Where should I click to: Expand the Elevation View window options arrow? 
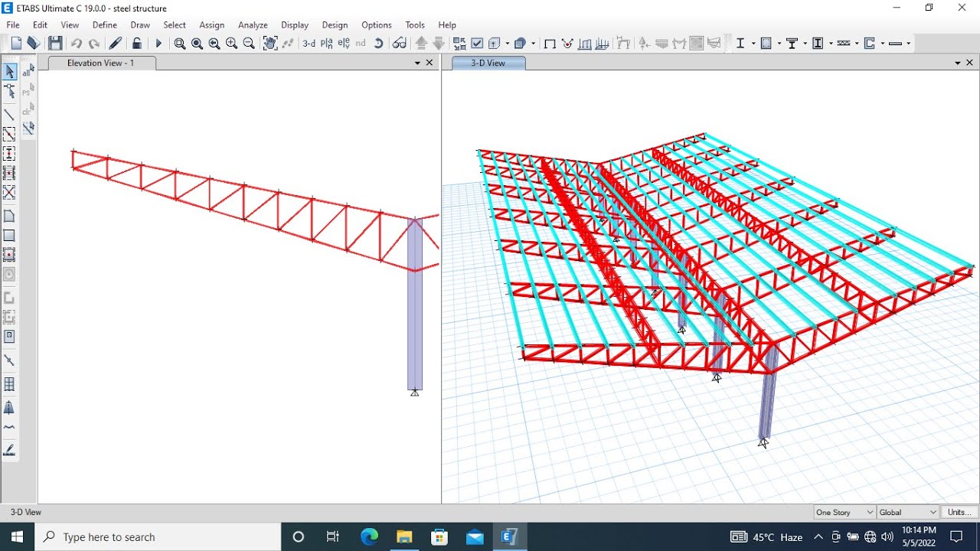(418, 63)
